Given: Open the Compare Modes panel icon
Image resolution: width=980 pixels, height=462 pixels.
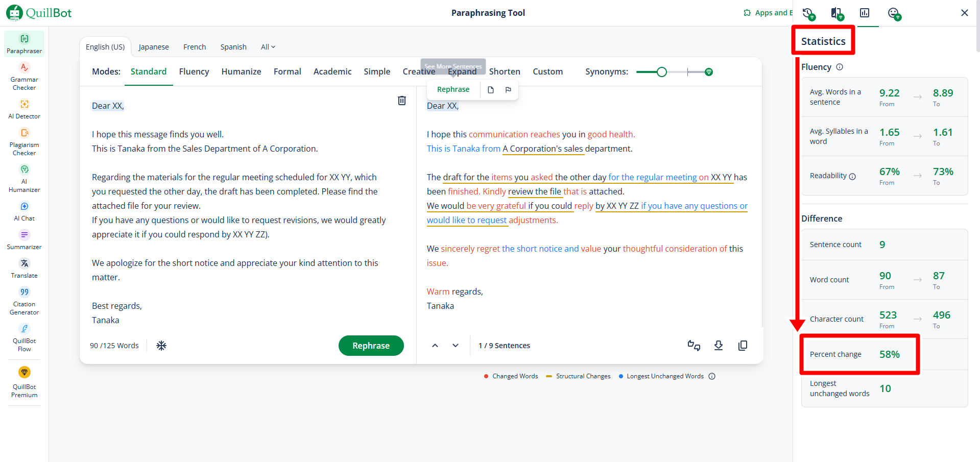Looking at the screenshot, I should click(837, 13).
